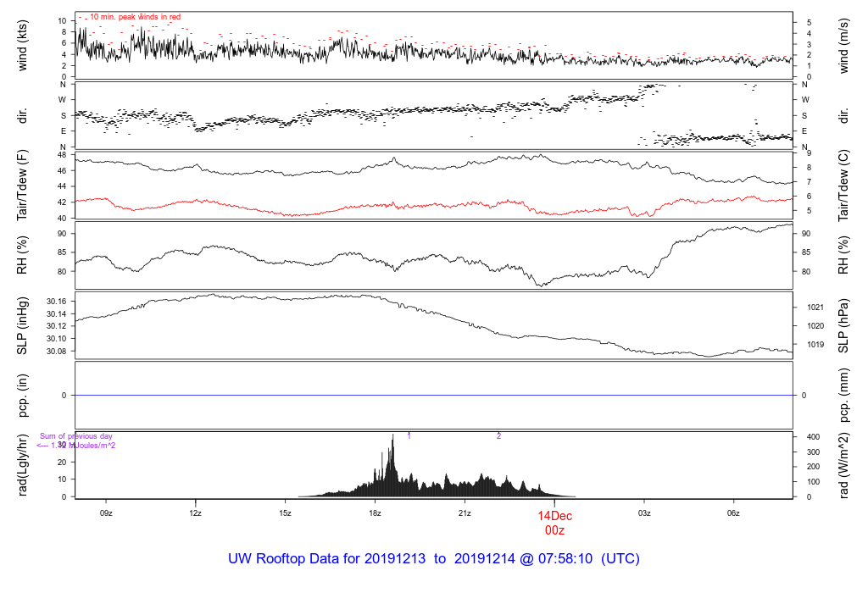
Task: Click the "pcp. (in)" axis label
Action: point(22,395)
